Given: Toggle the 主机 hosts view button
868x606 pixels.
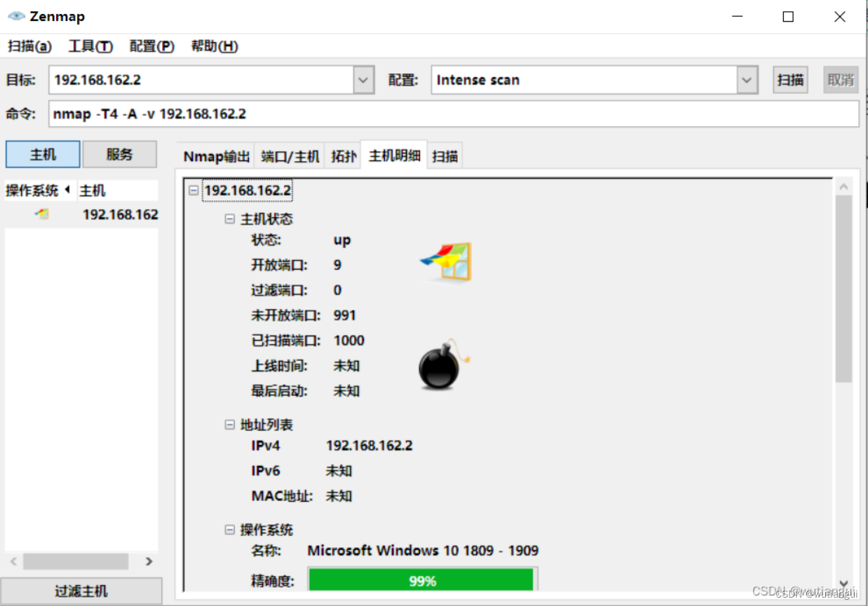Looking at the screenshot, I should point(43,154).
